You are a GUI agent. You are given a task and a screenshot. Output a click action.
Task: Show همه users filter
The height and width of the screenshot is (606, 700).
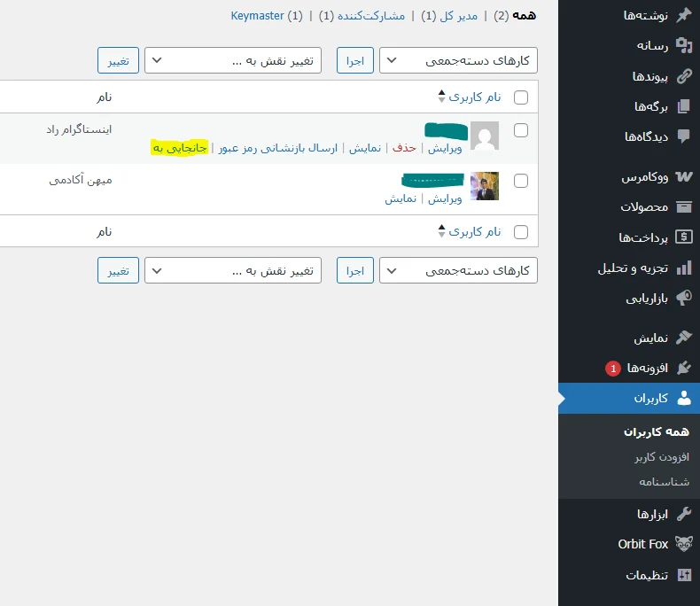pos(524,16)
